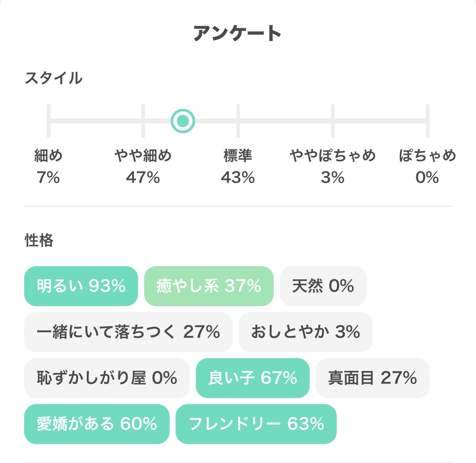Viewport: 476px width, 463px height.
Task: Select the フレンドリー 63% tag
Action: point(256,424)
